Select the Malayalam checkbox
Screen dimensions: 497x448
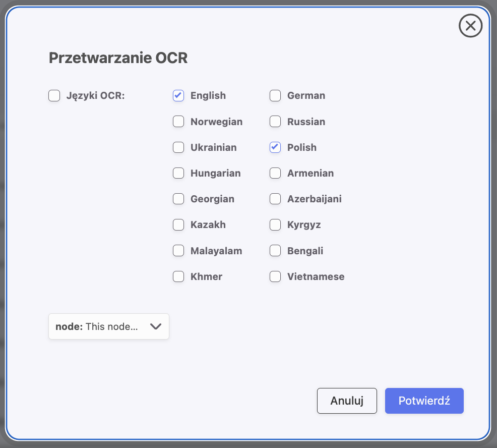178,251
